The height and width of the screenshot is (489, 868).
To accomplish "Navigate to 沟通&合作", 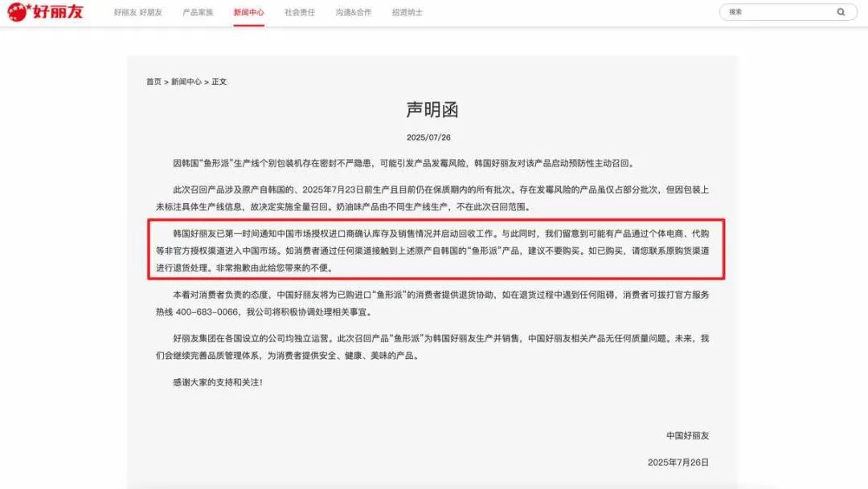I will [354, 13].
